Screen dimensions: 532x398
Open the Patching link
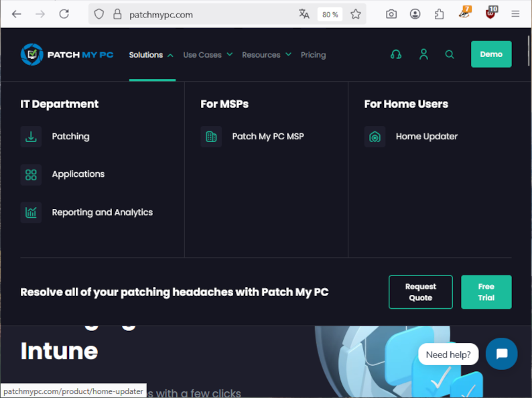(70, 137)
